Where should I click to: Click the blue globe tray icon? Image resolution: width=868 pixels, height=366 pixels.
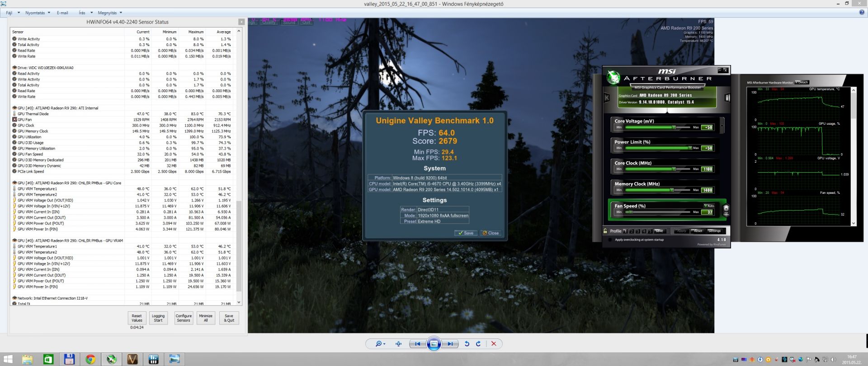click(x=801, y=360)
